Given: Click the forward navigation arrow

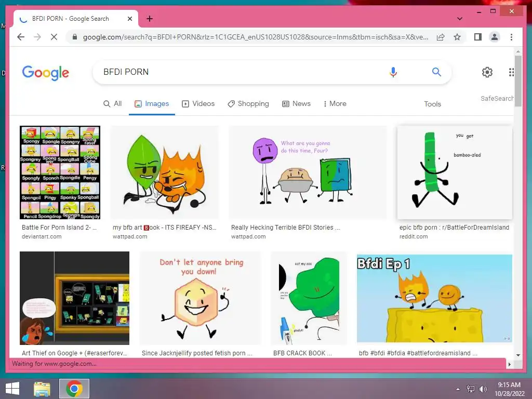Looking at the screenshot, I should [x=37, y=37].
